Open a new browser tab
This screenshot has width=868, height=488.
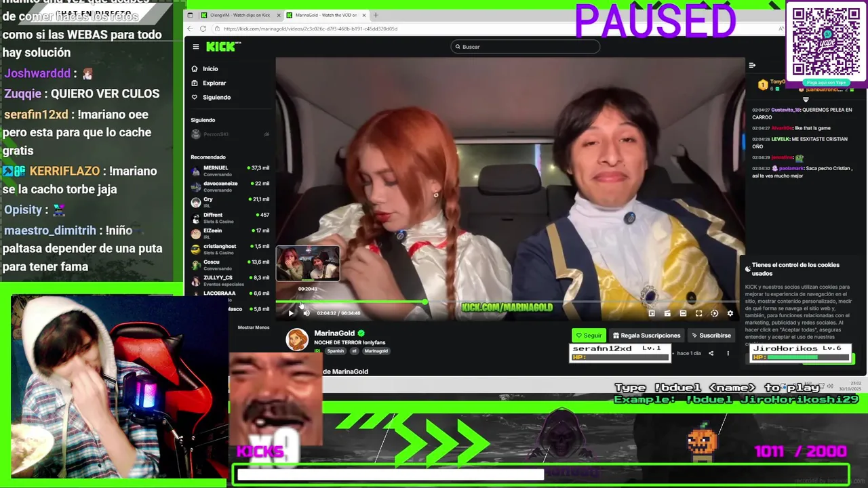coord(376,15)
